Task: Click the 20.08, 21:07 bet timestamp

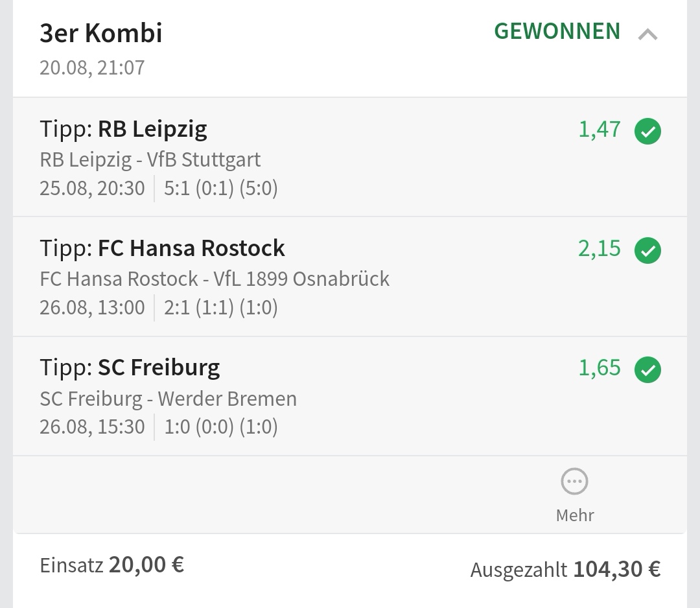Action: (x=92, y=67)
